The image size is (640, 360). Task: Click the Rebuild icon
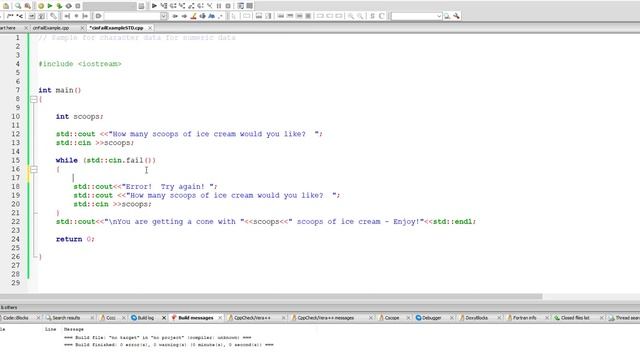(x=69, y=6)
